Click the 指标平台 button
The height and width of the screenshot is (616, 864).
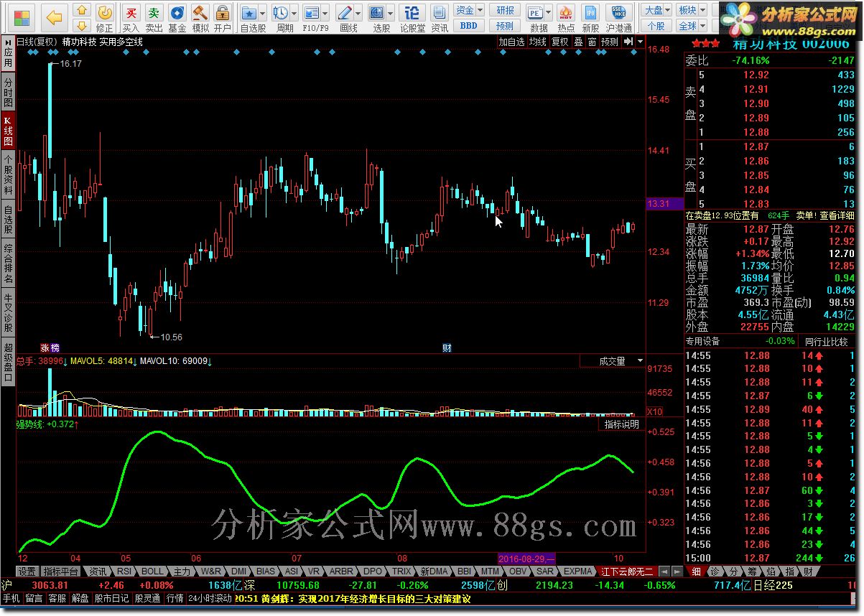[x=61, y=571]
